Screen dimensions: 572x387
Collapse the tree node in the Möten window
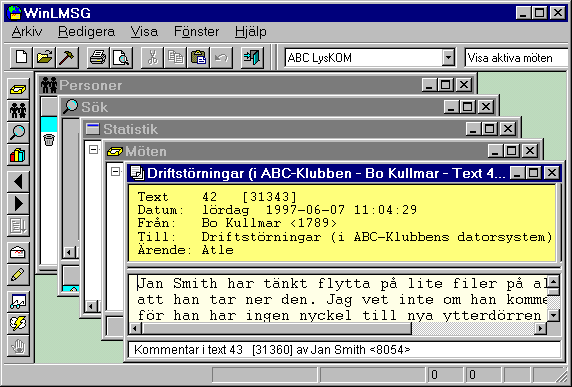[115, 171]
